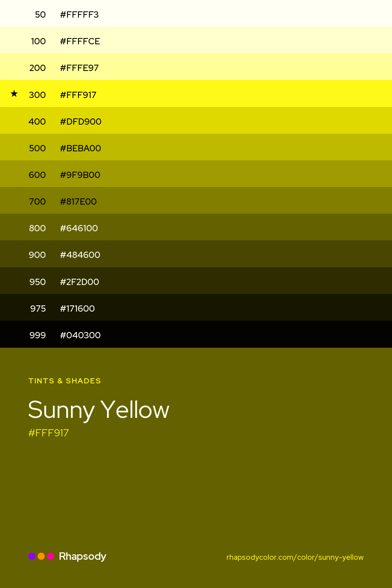Click the shade number 600

(37, 175)
